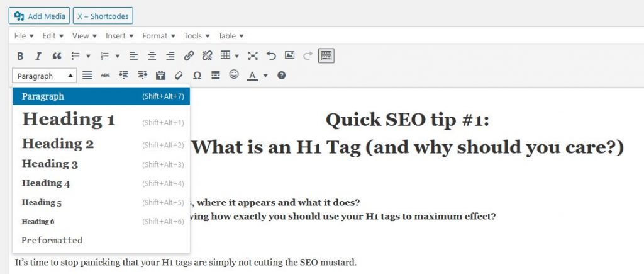Screen dimensions: 644x274
Task: Toggle the toolbar toggle (kitchen sink) button
Action: [x=326, y=56]
